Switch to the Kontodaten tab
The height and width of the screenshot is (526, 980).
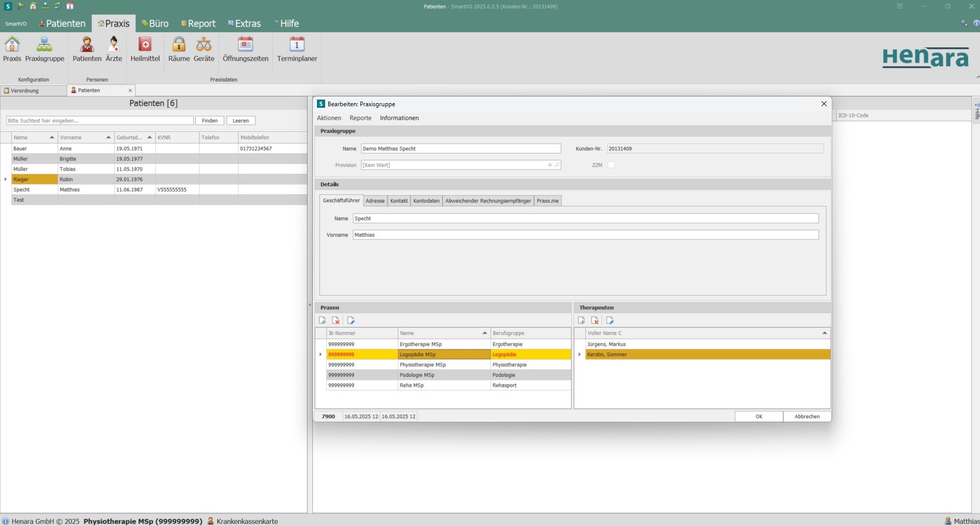pyautogui.click(x=426, y=201)
